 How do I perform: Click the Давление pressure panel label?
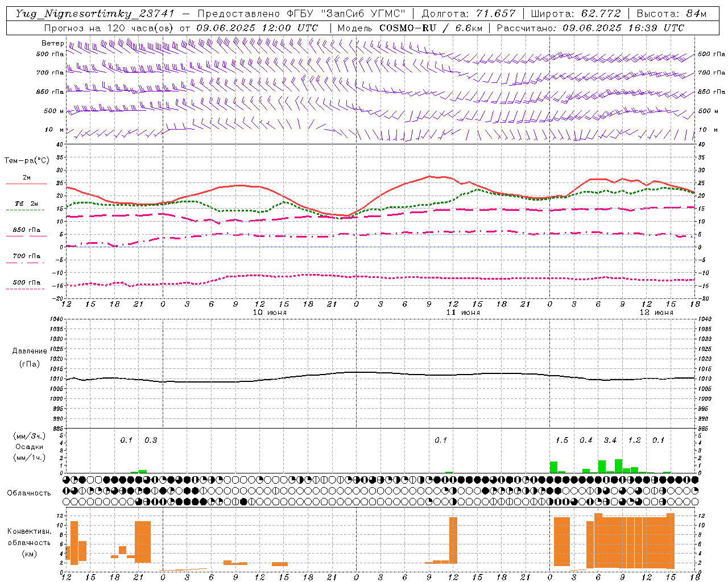30,351
